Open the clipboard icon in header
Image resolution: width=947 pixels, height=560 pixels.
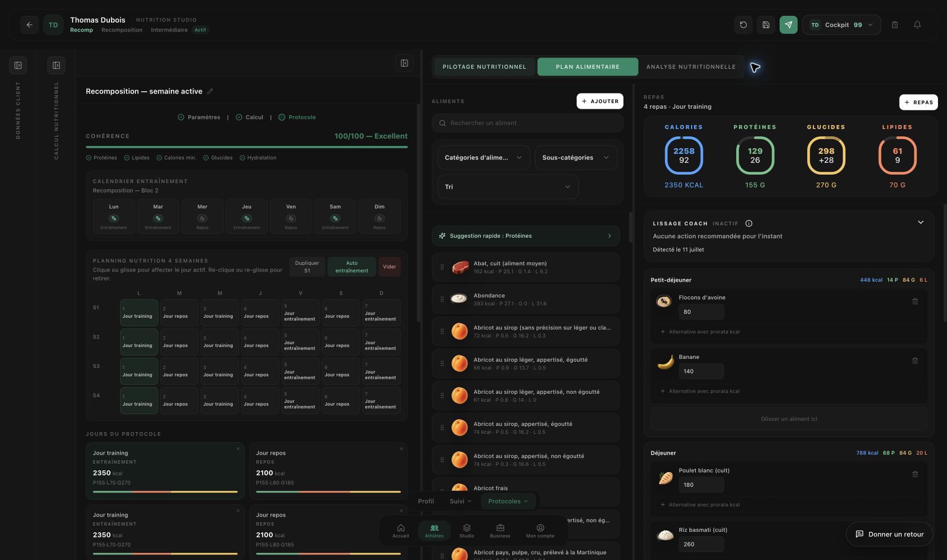895,25
